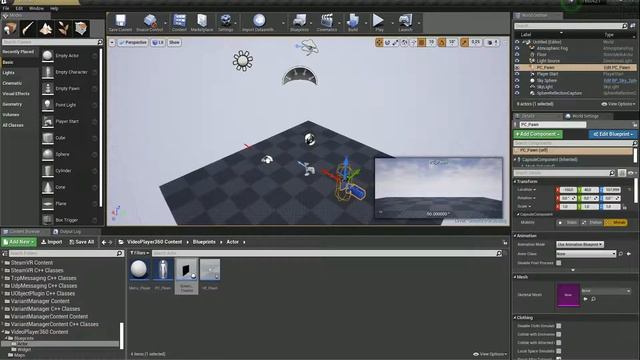Toggle visibility of SphereReflectionCapture actor

tap(517, 93)
